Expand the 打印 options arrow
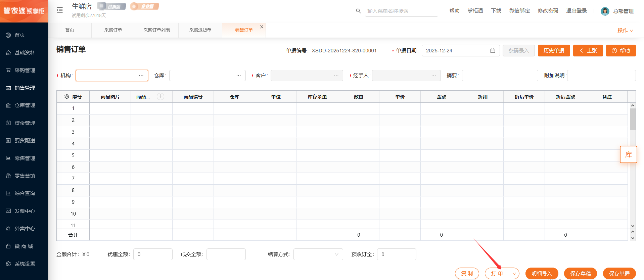This screenshot has height=280, width=644. click(x=514, y=274)
